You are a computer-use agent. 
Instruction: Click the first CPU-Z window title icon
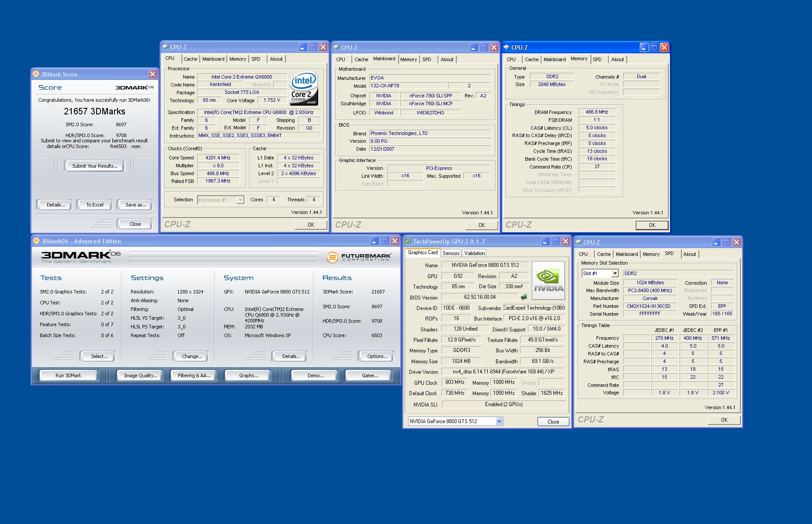tap(165, 47)
